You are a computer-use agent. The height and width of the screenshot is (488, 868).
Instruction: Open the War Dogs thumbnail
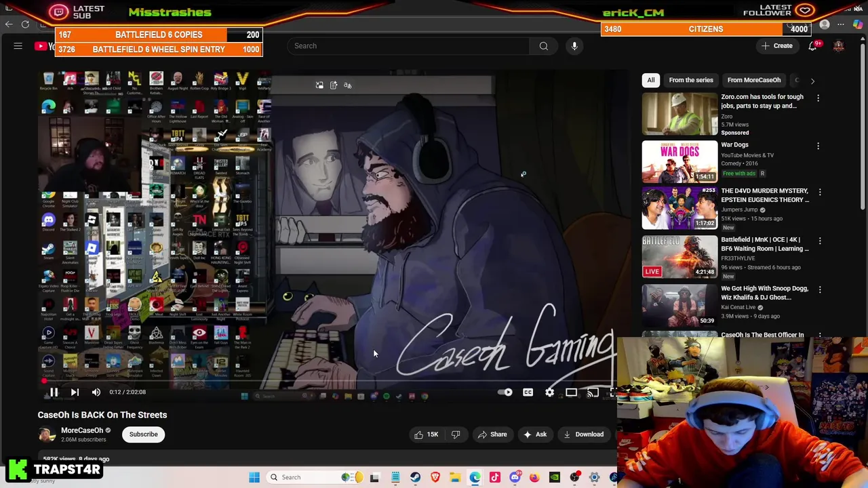pyautogui.click(x=679, y=161)
